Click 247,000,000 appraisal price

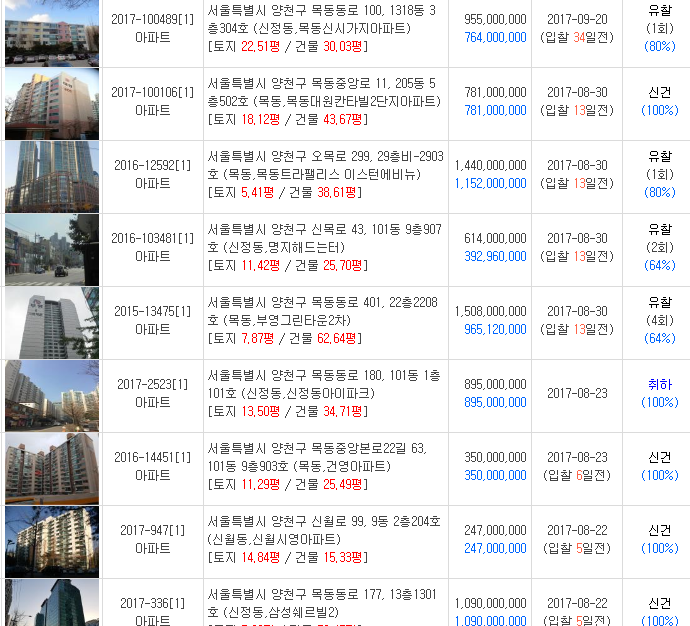coord(495,531)
